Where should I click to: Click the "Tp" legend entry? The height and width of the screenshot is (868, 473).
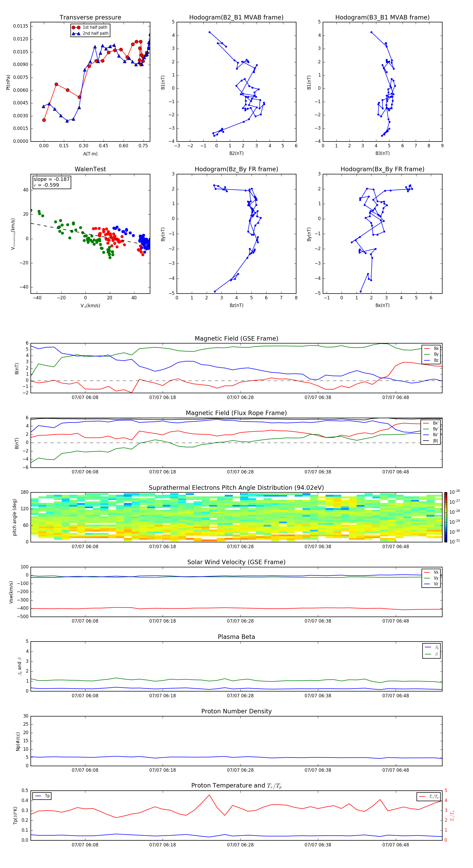[42, 796]
